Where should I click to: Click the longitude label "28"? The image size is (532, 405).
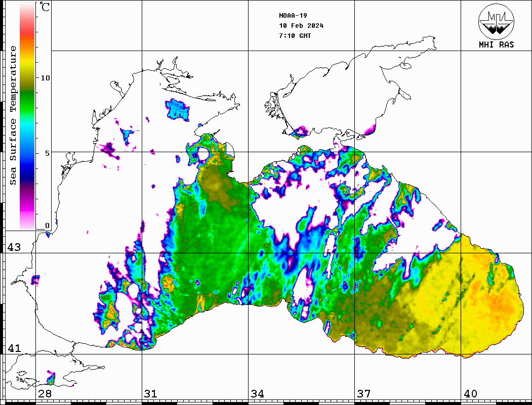click(x=45, y=394)
